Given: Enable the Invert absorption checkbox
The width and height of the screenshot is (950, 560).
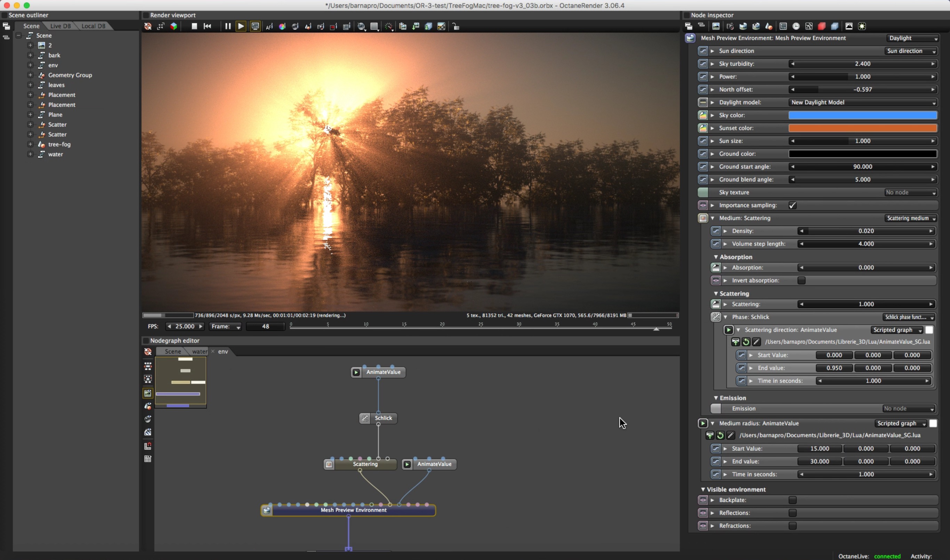Looking at the screenshot, I should 801,281.
